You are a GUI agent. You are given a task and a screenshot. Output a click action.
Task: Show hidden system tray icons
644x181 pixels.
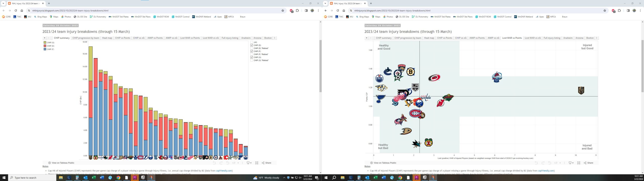[284, 178]
